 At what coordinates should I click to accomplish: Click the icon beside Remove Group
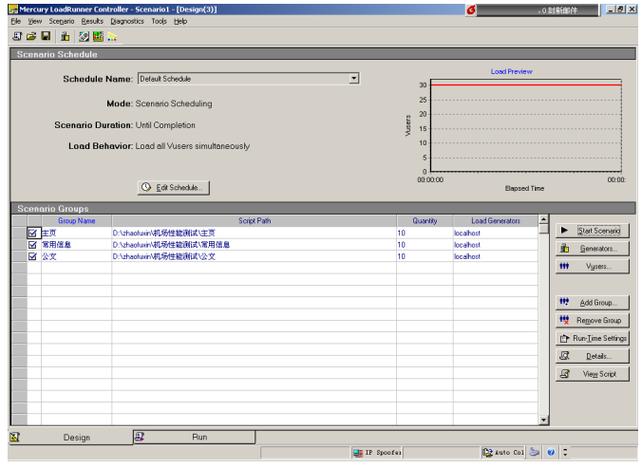click(564, 320)
